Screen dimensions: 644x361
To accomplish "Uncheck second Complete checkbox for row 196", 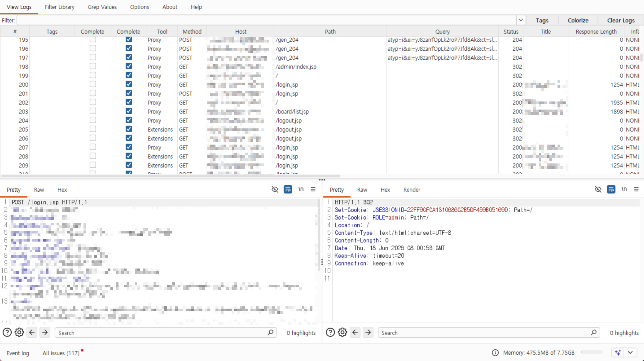I will click(x=129, y=48).
